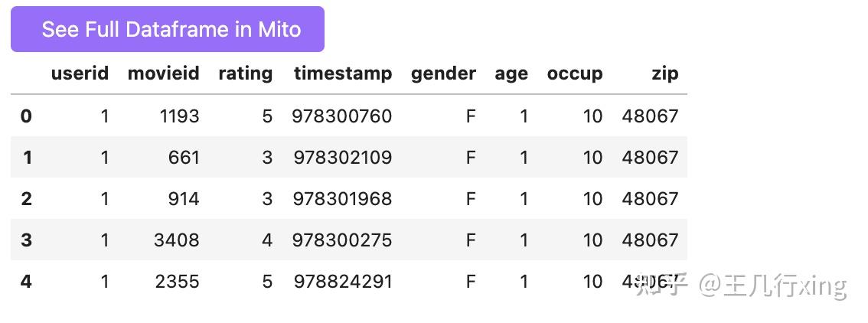Click row index 4
The height and width of the screenshot is (323, 868).
click(x=27, y=282)
